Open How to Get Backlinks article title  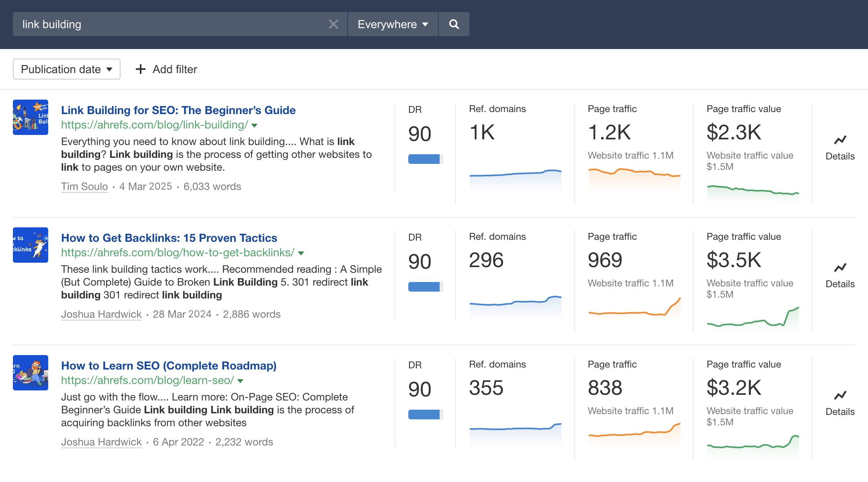[169, 238]
